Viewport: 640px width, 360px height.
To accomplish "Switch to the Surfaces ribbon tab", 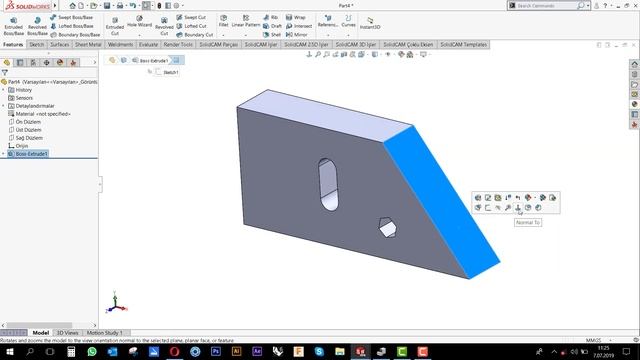I will click(60, 44).
